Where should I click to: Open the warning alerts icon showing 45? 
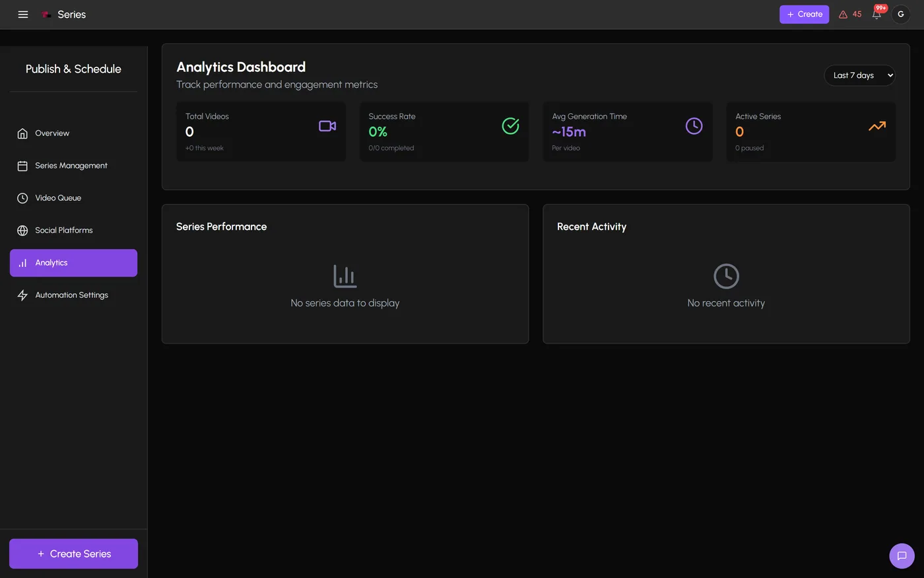[850, 15]
